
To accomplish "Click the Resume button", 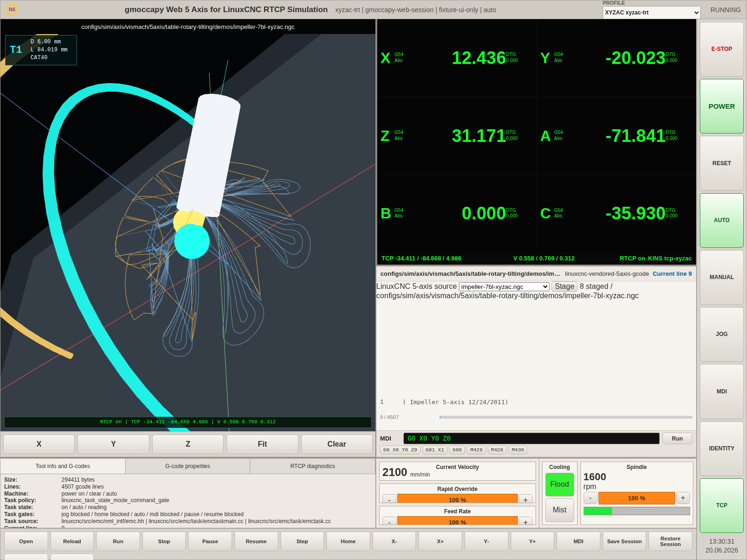I will pyautogui.click(x=256, y=541).
